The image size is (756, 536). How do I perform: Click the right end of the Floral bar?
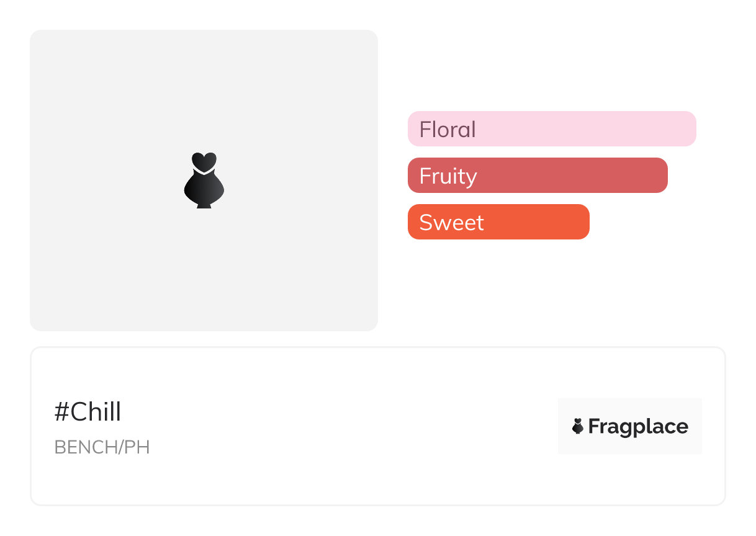(x=688, y=129)
